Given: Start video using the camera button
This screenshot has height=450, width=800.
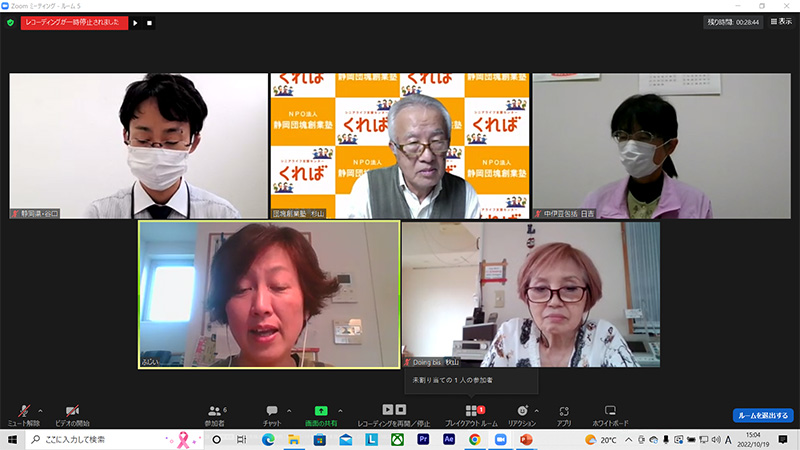Looking at the screenshot, I should click(x=72, y=411).
